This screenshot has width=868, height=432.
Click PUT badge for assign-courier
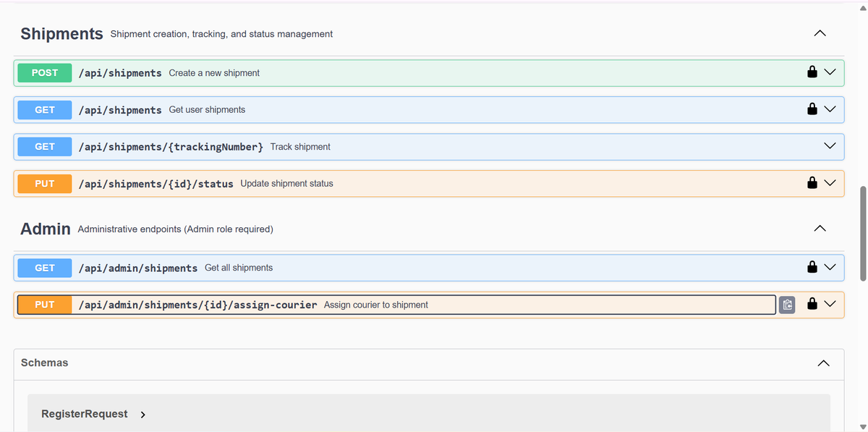pos(45,305)
